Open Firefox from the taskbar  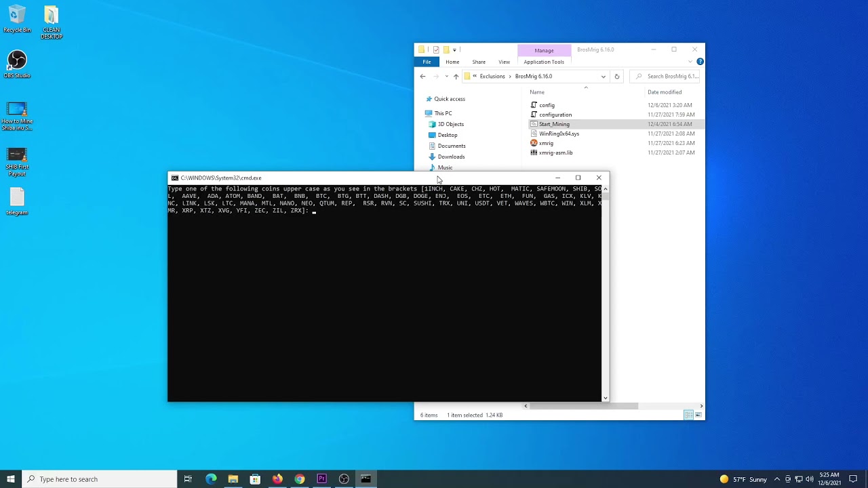point(277,479)
